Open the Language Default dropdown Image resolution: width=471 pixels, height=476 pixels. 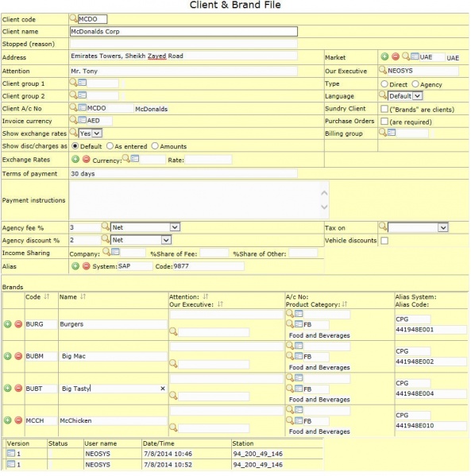pyautogui.click(x=405, y=96)
